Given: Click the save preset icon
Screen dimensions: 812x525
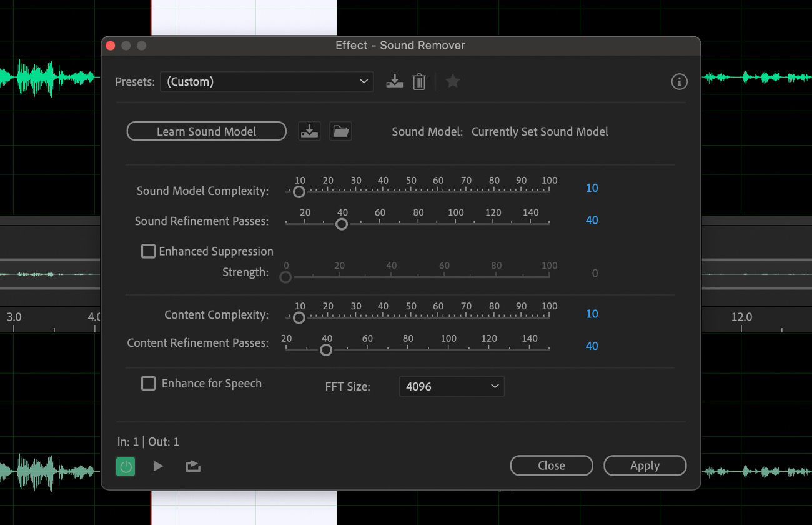Looking at the screenshot, I should pos(394,81).
